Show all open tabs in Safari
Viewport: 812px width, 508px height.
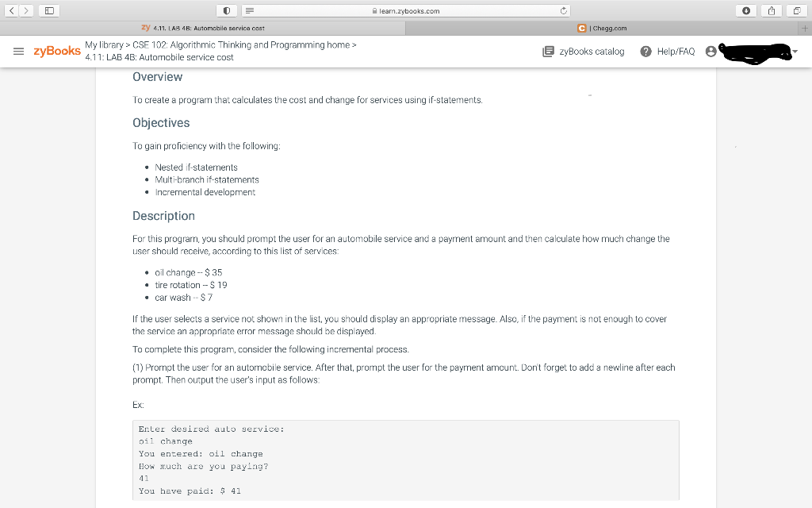(799, 10)
